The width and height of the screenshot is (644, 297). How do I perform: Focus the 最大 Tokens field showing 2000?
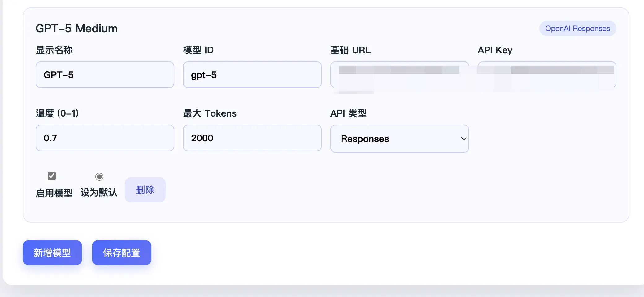point(252,138)
